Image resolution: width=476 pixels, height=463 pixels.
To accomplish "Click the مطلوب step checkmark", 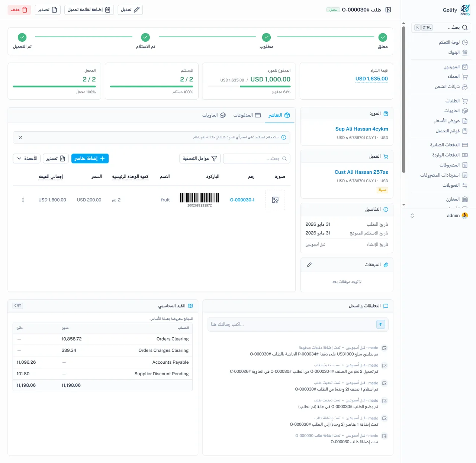I will tap(266, 37).
